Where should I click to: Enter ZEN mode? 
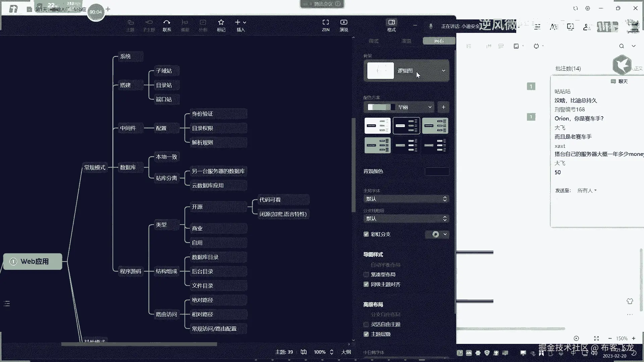[325, 22]
